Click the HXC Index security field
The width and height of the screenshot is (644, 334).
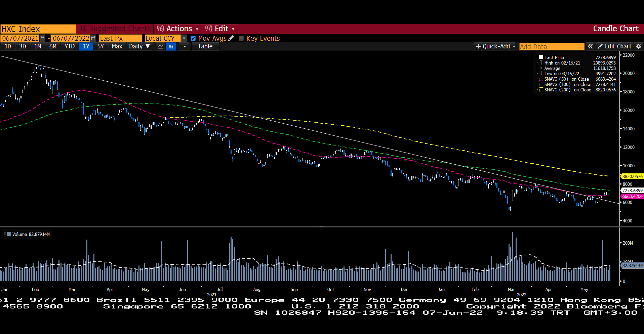(x=38, y=29)
